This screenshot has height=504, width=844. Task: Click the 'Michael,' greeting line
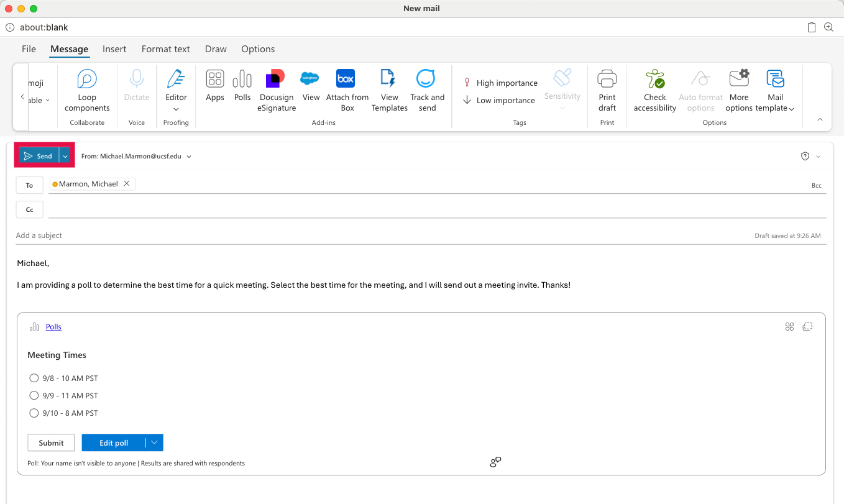coord(33,263)
